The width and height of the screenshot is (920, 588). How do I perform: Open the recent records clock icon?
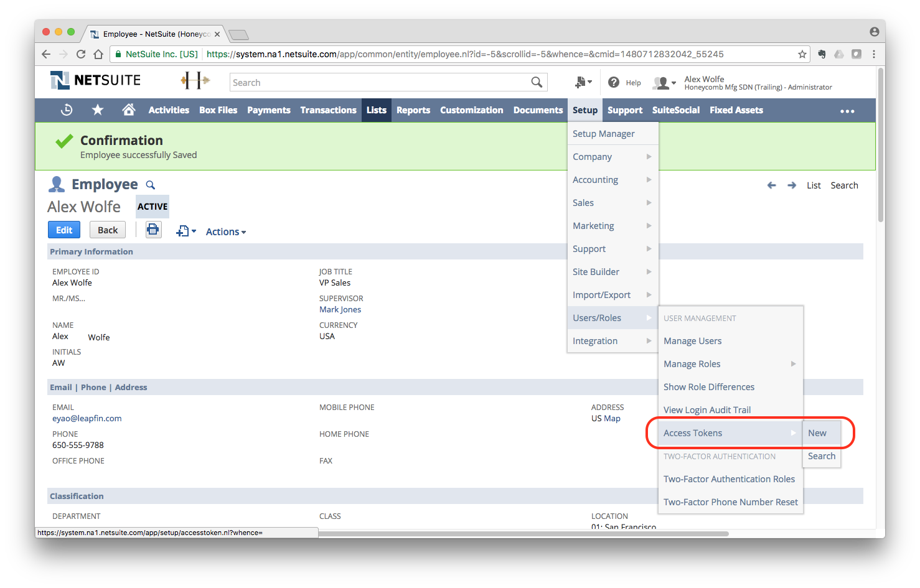point(67,110)
